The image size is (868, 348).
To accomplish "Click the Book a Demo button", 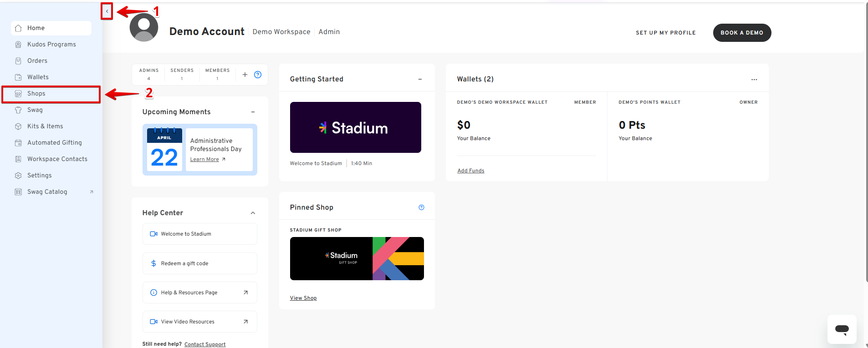I will tap(741, 33).
